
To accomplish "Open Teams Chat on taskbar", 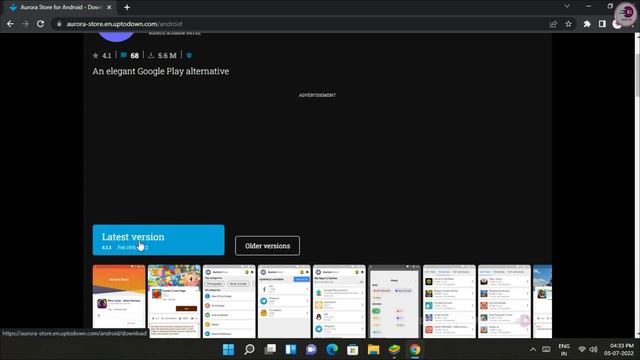I will pos(311,350).
